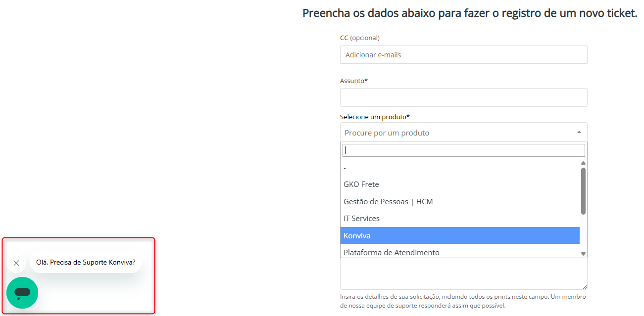
Task: Click the product list scroll-down arrow
Action: [583, 254]
